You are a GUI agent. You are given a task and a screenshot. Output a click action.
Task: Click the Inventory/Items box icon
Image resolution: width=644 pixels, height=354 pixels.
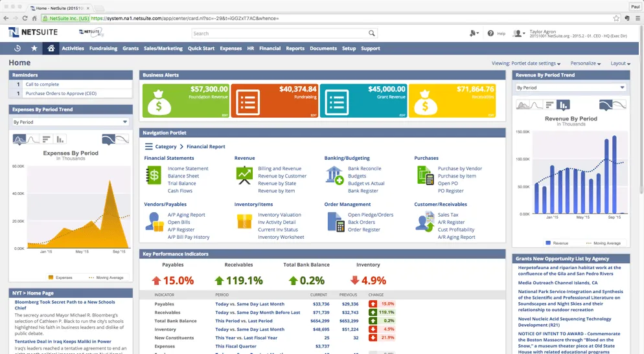[x=244, y=221]
